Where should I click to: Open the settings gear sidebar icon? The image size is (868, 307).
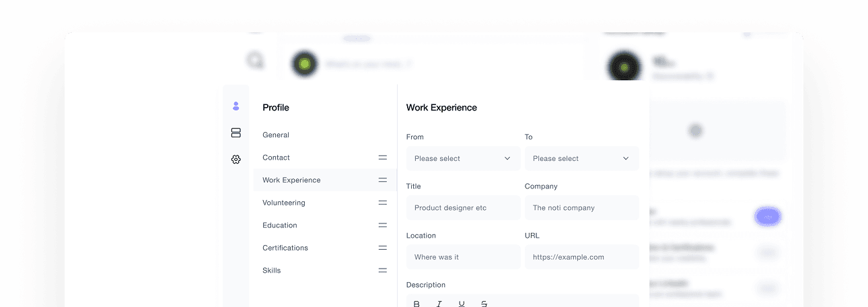236,160
